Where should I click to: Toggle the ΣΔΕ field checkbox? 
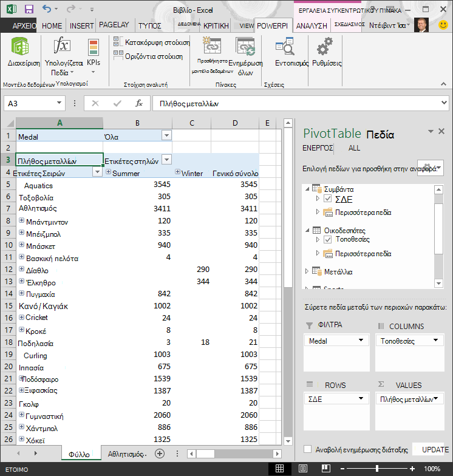click(328, 199)
